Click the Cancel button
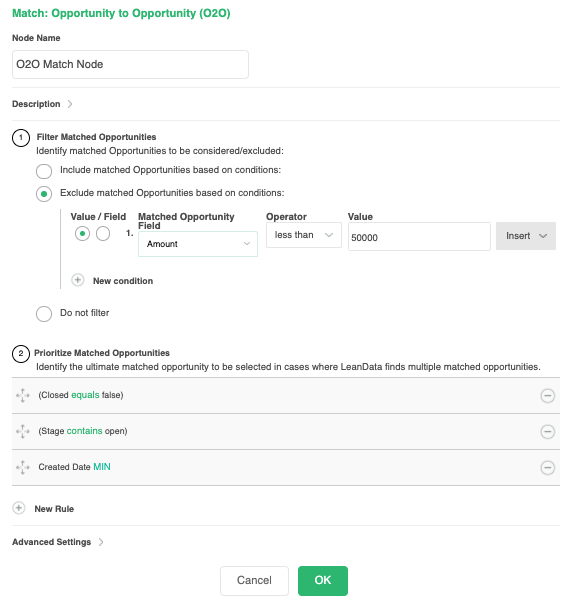 tap(254, 581)
